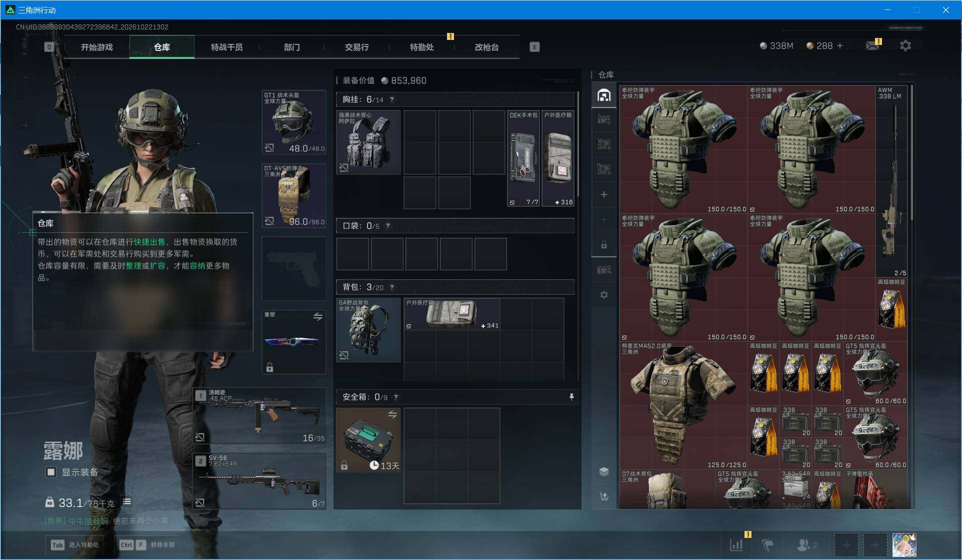Click the 转移全部 button
Screen dimensions: 962x560
(x=147, y=545)
